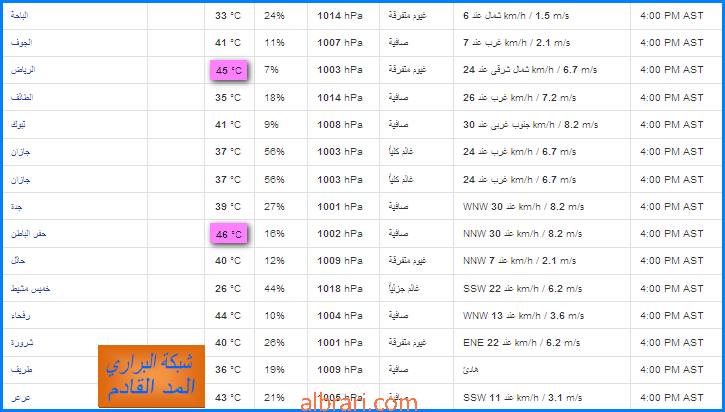725x412 pixels.
Task: Click the 26 °C temperature in خميس مشيط row
Action: coord(228,288)
